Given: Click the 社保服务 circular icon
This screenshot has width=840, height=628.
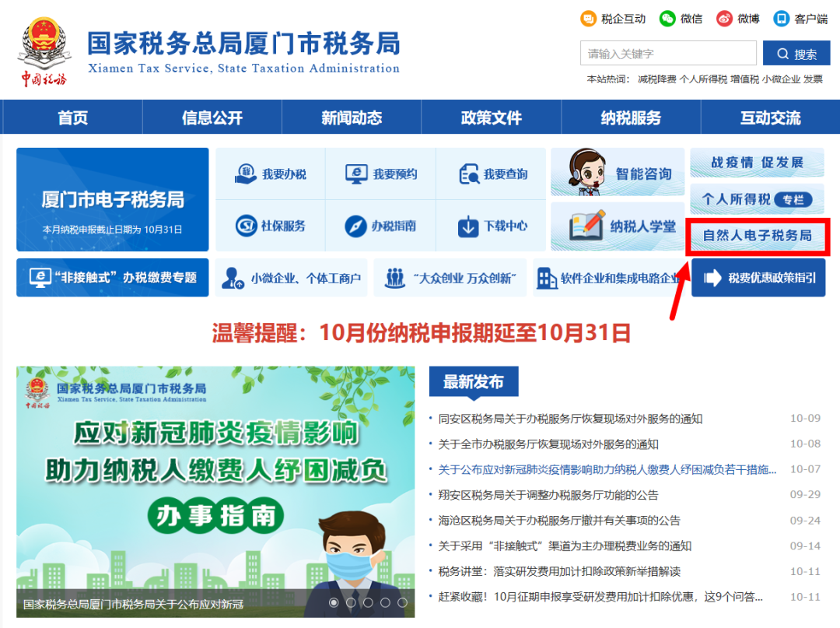Looking at the screenshot, I should [247, 226].
